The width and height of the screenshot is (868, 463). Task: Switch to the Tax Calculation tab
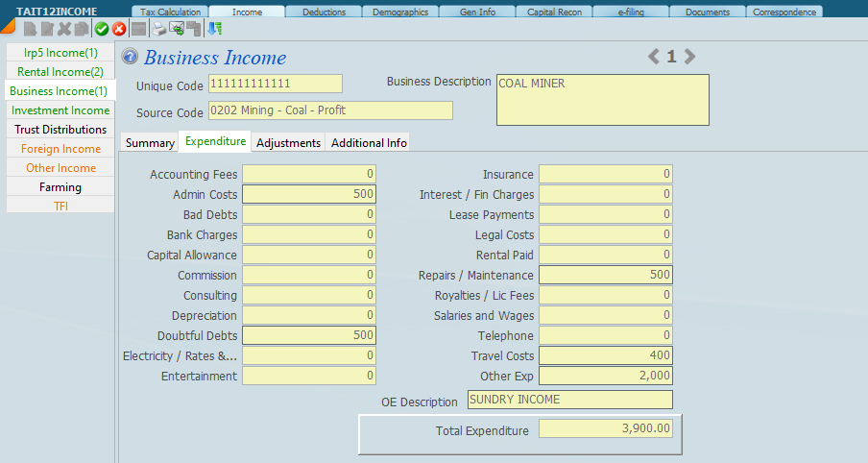(170, 12)
